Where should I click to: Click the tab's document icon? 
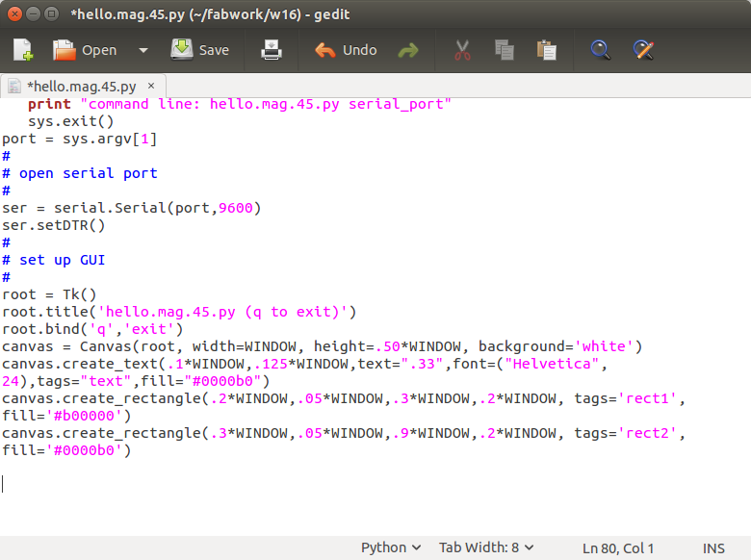coord(14,87)
